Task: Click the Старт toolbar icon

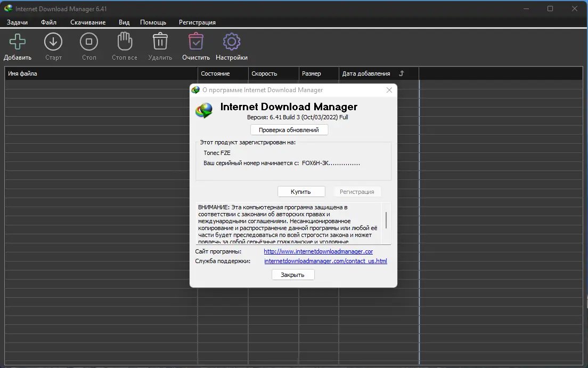Action: point(53,41)
